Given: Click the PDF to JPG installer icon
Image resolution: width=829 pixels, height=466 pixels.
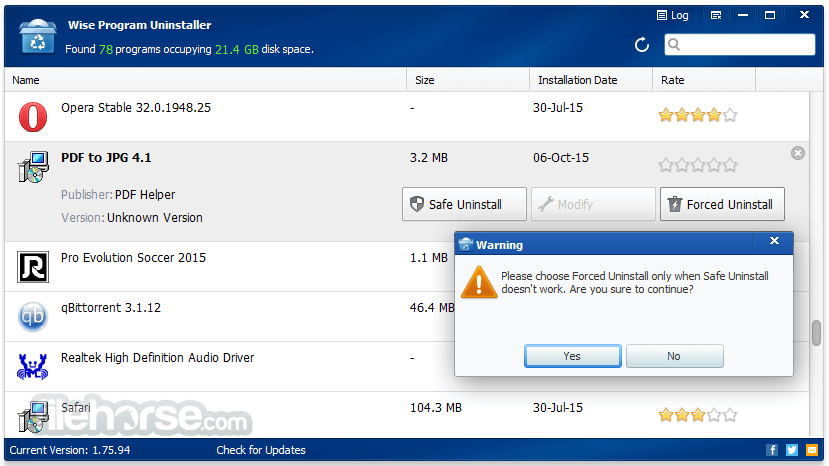Looking at the screenshot, I should (33, 167).
